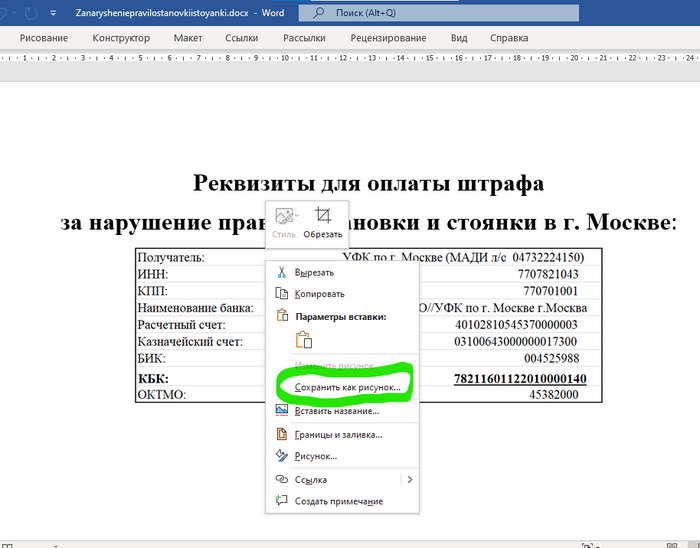Switch to the References (Ссылки) tab
Viewport: 700px width, 548px height.
[x=242, y=38]
